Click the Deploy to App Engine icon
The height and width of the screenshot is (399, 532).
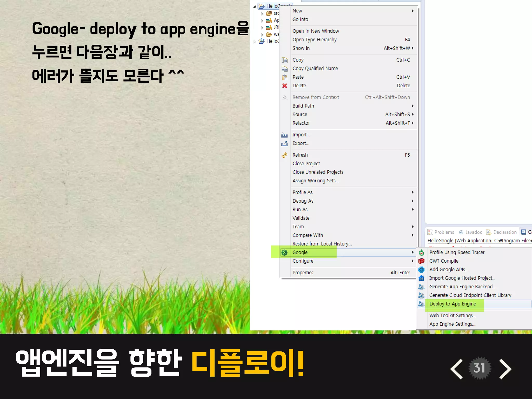click(x=421, y=304)
